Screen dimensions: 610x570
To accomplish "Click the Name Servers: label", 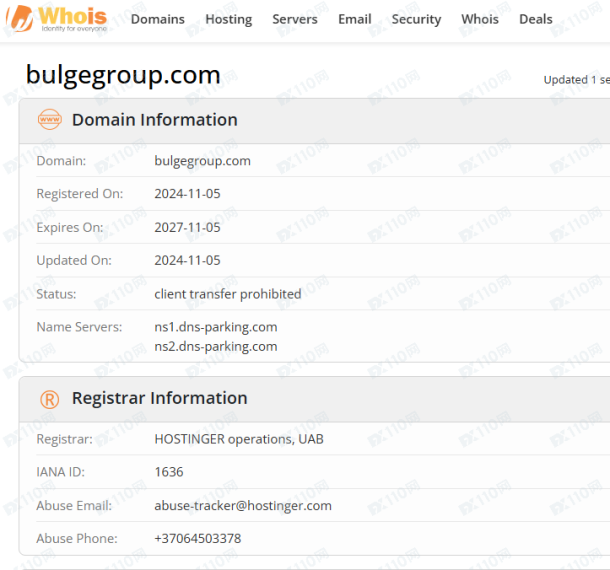I will click(79, 327).
